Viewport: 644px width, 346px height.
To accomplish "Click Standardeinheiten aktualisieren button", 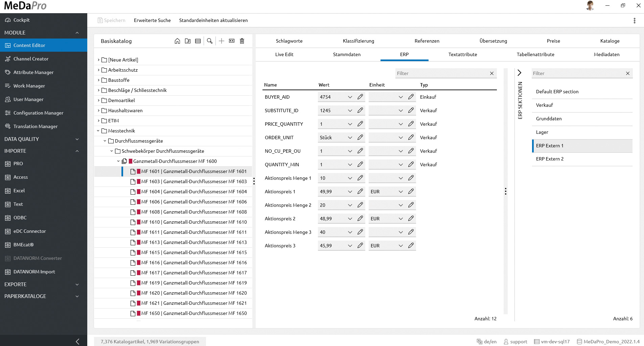I will pos(213,20).
